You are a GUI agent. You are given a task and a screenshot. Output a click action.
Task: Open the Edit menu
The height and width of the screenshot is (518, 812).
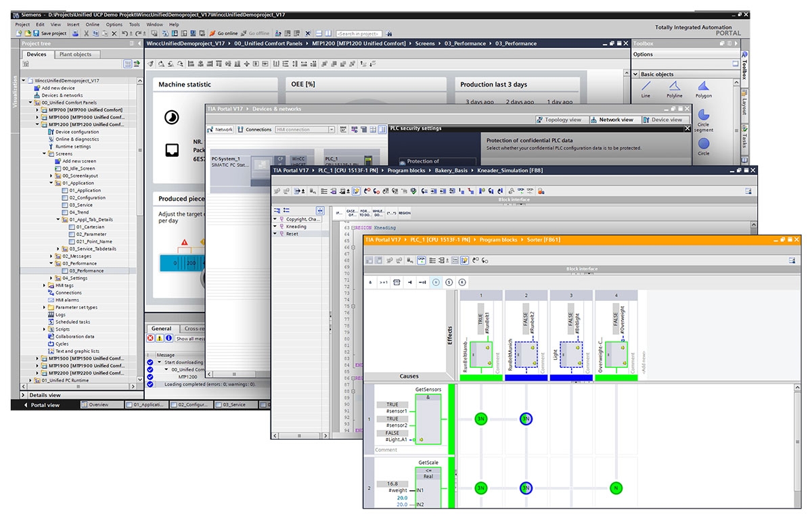pos(41,24)
